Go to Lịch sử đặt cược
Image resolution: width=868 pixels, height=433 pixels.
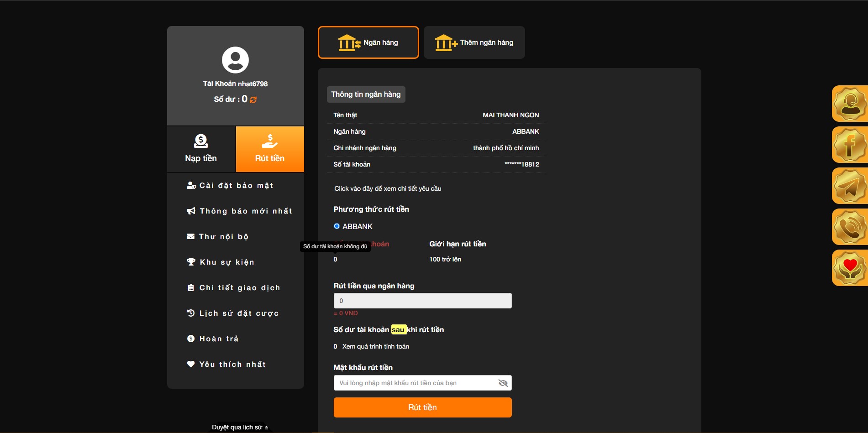click(238, 313)
